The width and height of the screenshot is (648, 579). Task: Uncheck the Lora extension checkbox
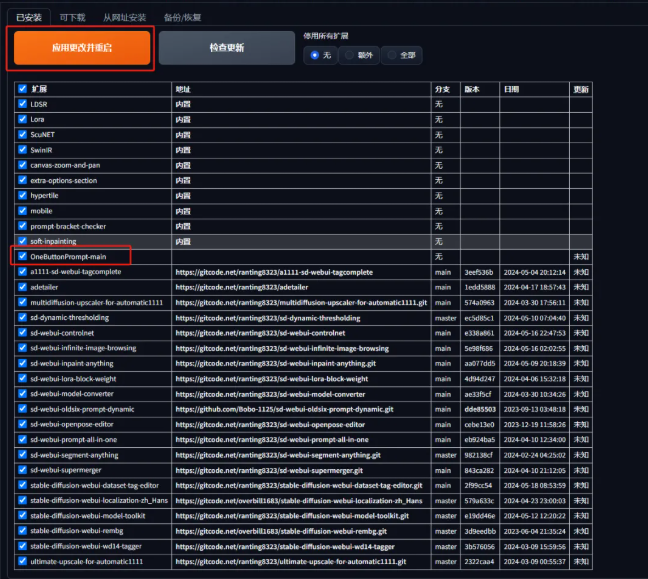point(22,119)
